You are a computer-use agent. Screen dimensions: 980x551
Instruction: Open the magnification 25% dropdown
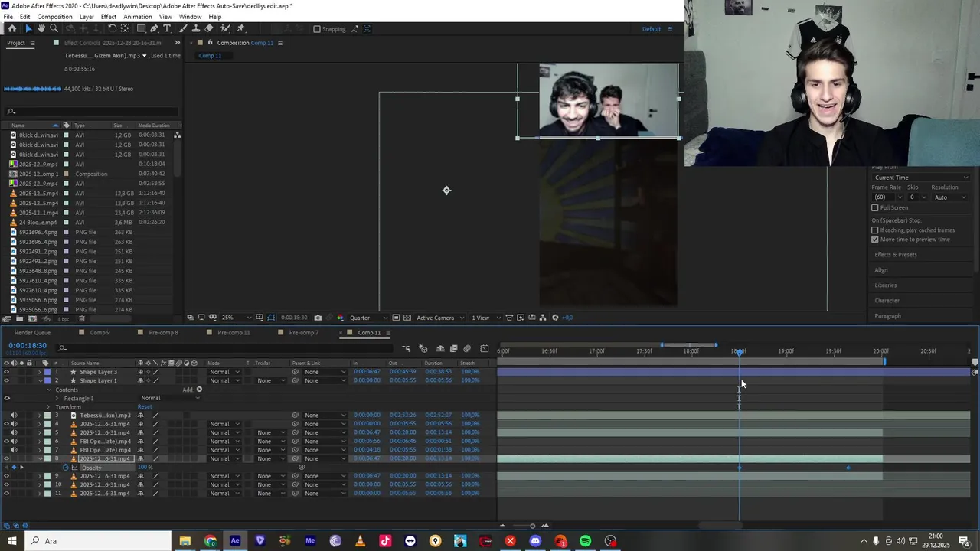click(x=236, y=318)
